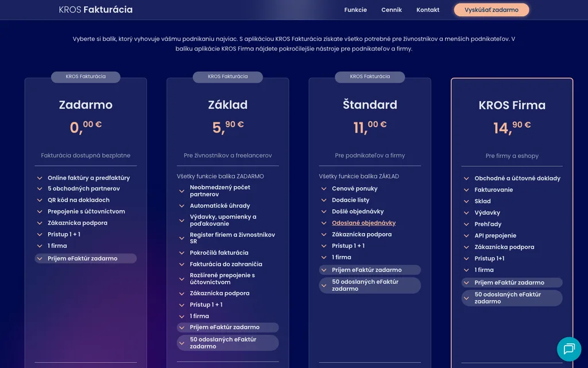The height and width of the screenshot is (368, 588).
Task: Click the 'Pre podnikateľov a firmy' subtitle
Action: tap(370, 155)
